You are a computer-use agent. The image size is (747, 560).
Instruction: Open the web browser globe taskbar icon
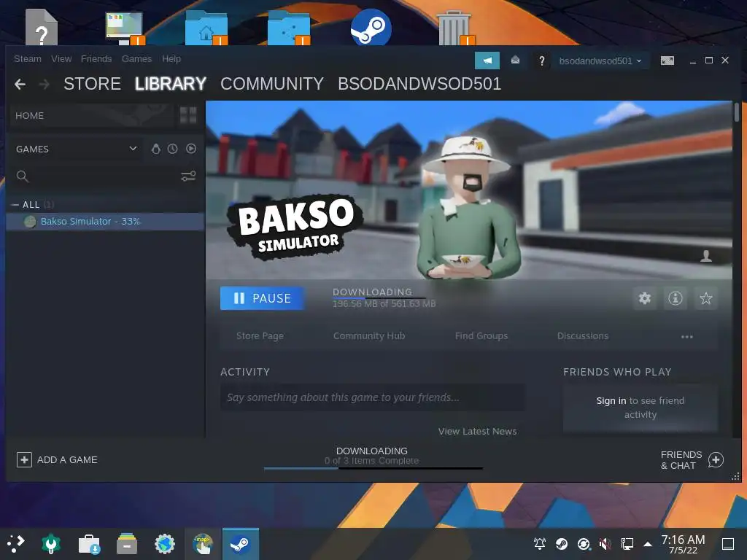[165, 544]
